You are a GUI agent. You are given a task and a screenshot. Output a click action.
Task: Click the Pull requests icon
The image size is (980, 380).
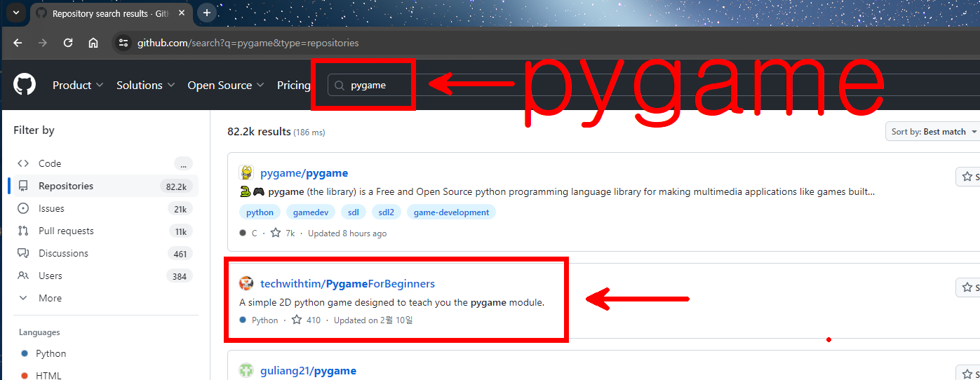pyautogui.click(x=23, y=231)
